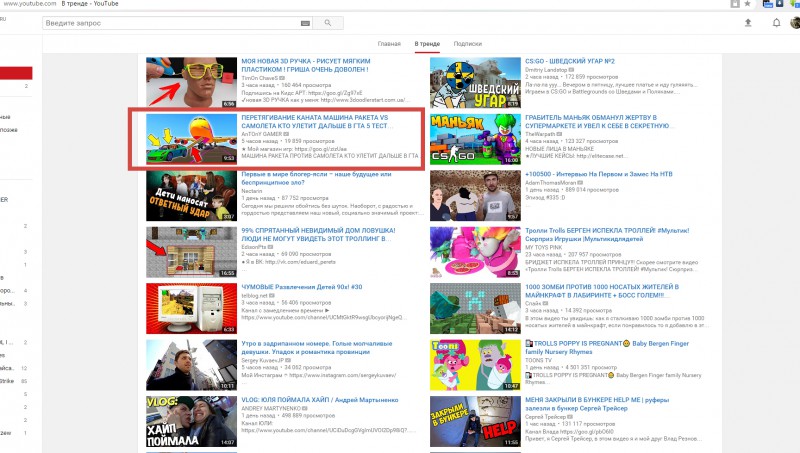Open title "ЧУМОВЫЕ Развлечения Детей 90х! #30"

pos(302,287)
